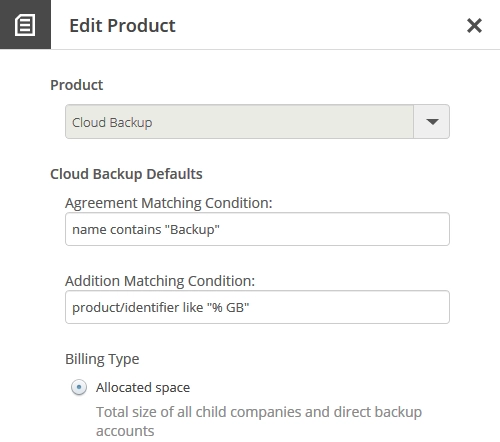500x442 pixels.
Task: Click the Allocated space option label
Action: pyautogui.click(x=143, y=388)
